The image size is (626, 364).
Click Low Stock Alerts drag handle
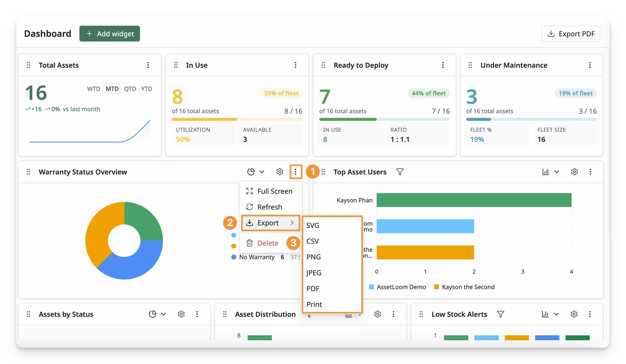(x=421, y=314)
